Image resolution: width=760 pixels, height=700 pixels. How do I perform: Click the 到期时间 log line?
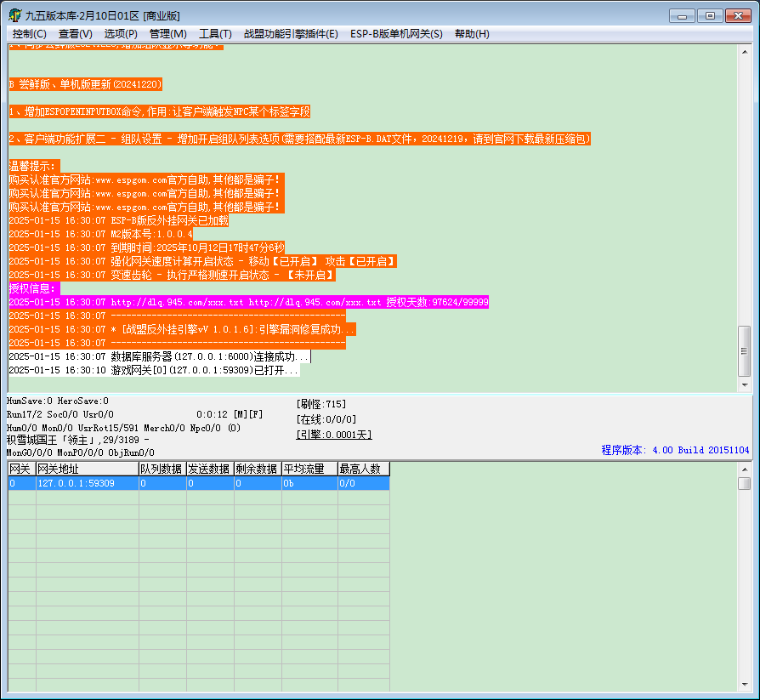(147, 248)
